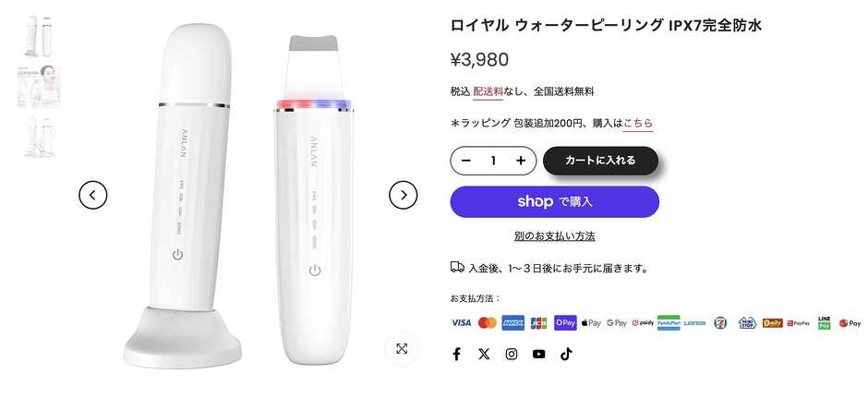
Task: Select the third product thumbnail
Action: coord(39,137)
